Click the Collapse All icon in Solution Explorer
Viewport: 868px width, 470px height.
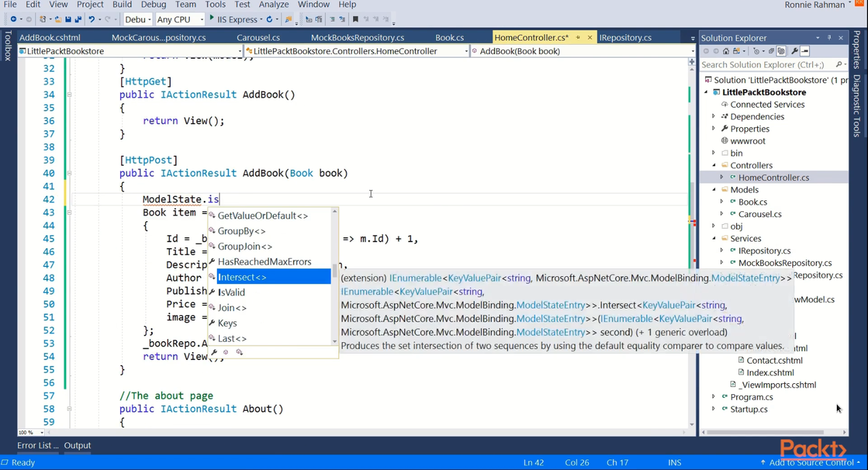tap(771, 51)
